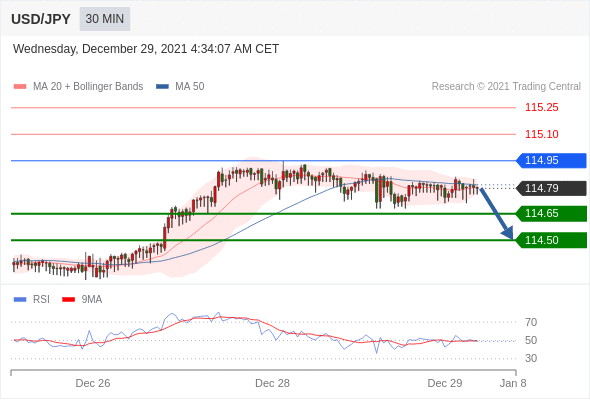
Task: Click the blue 114.95 pivot price tag
Action: [x=551, y=161]
